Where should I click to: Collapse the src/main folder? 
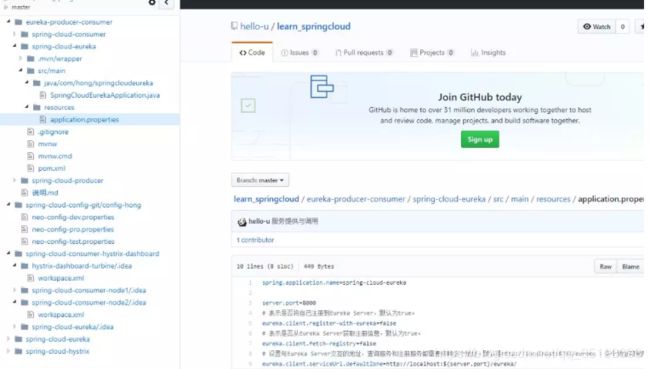(x=21, y=70)
